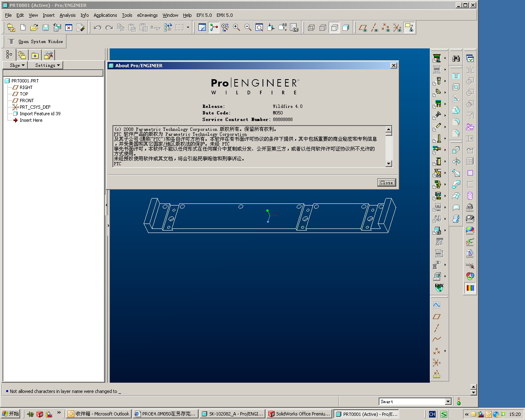Save the model using the disk icon
525x420 pixels.
tap(46, 27)
